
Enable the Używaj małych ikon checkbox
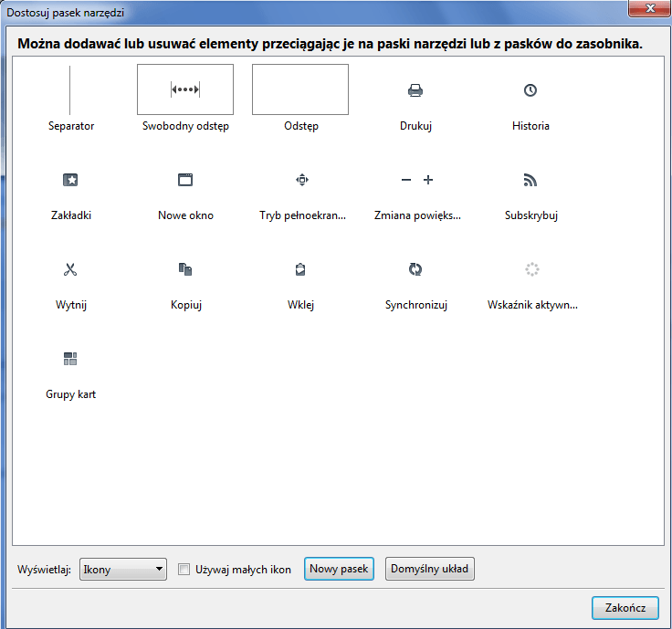(x=184, y=570)
